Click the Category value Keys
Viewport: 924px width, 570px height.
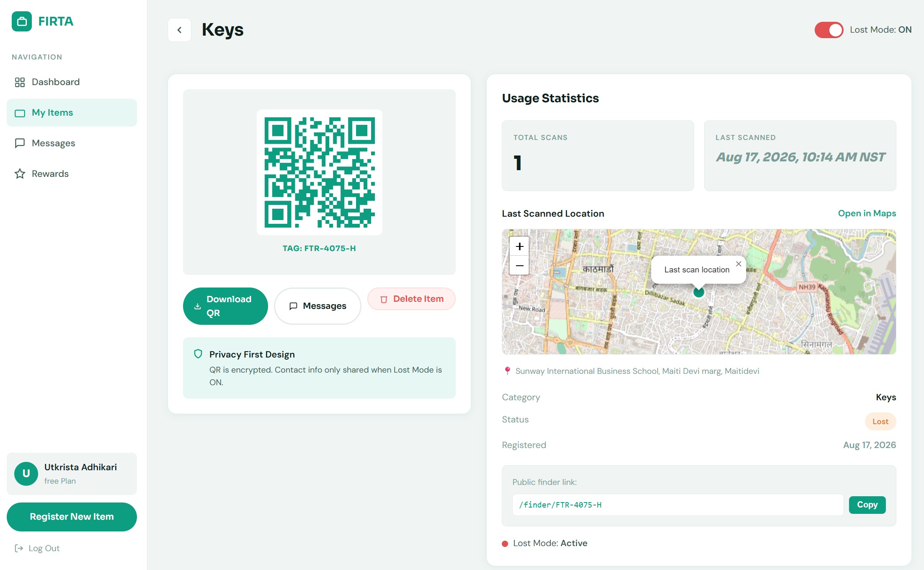tap(886, 397)
